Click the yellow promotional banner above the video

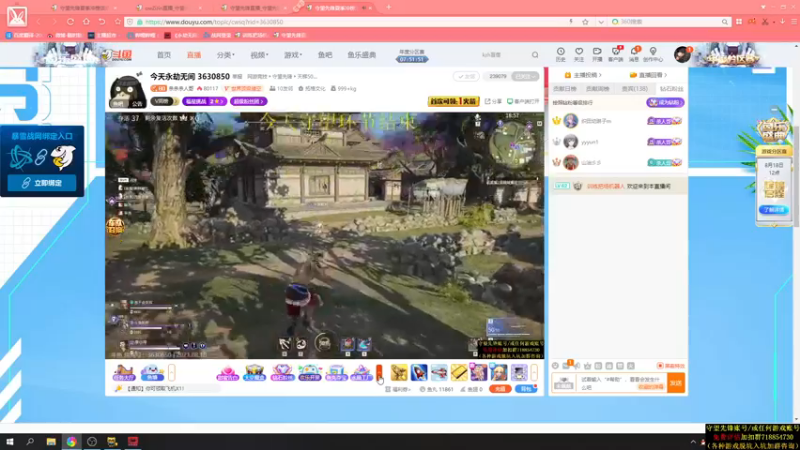point(453,102)
